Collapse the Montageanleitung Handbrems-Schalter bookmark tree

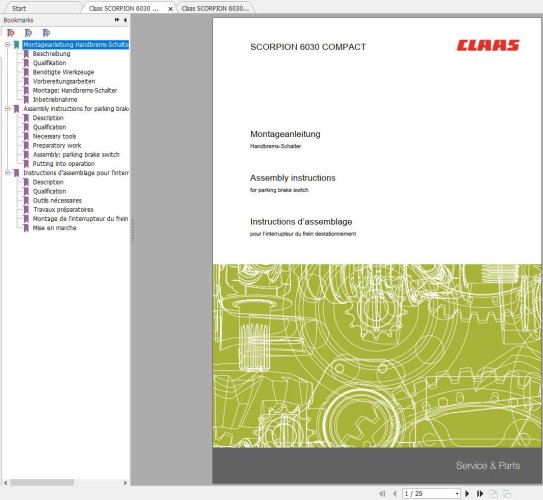coord(7,45)
